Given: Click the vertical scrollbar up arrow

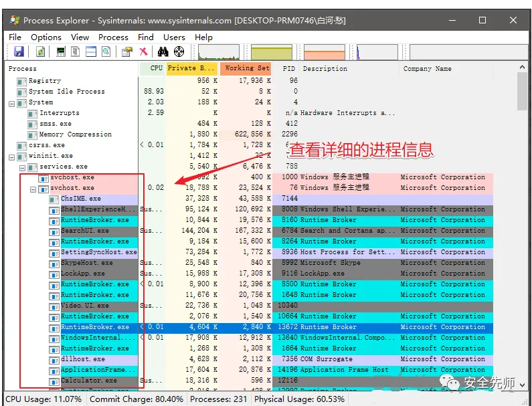Looking at the screenshot, I should (522, 67).
